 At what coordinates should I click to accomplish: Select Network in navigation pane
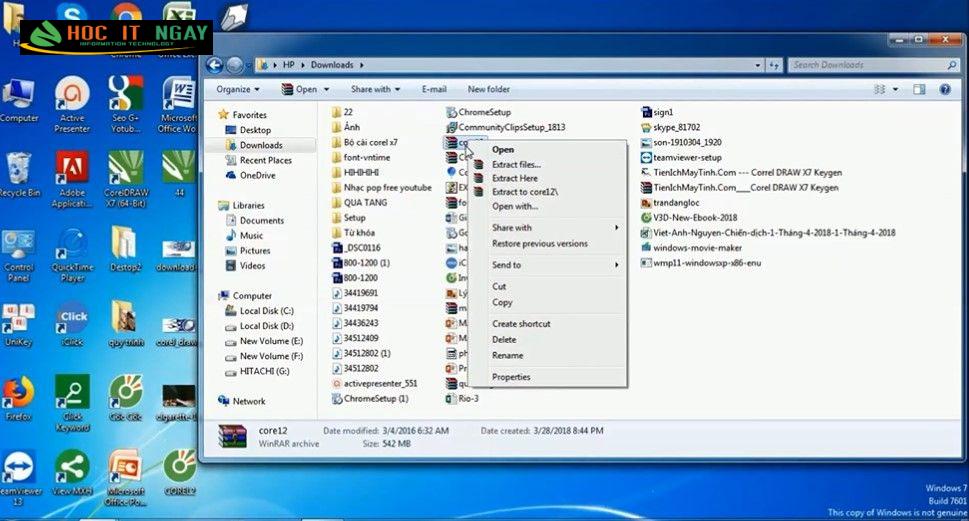point(248,402)
